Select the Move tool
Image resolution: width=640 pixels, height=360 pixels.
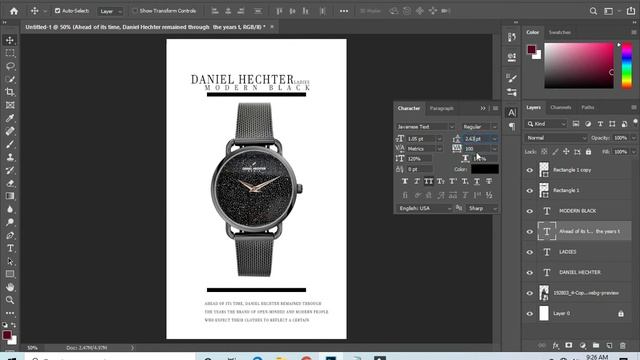pos(10,40)
